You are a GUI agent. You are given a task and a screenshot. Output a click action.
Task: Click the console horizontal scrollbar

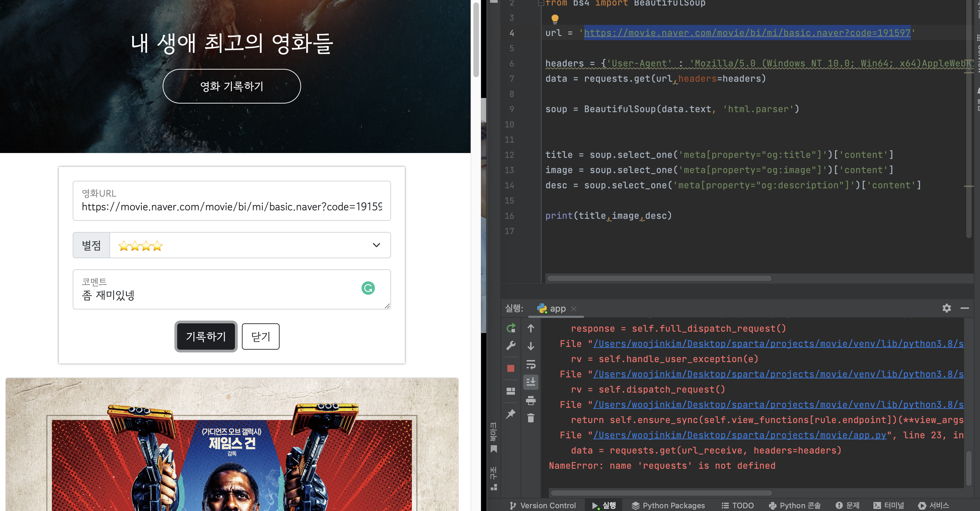click(662, 493)
